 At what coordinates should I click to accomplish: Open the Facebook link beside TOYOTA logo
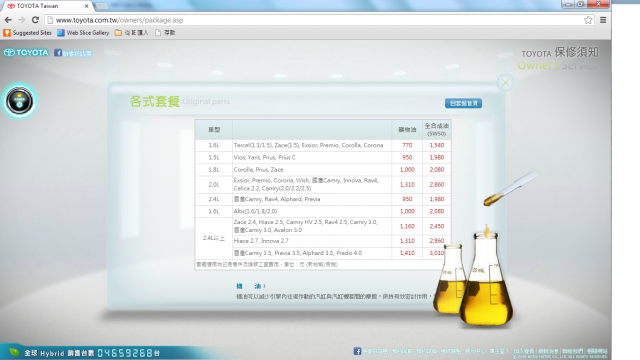(73, 53)
